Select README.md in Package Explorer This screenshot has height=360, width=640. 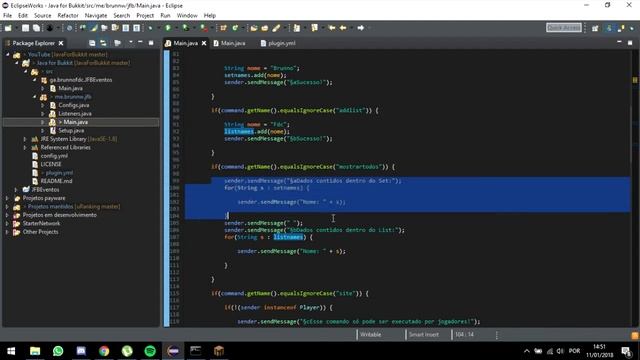click(x=56, y=181)
